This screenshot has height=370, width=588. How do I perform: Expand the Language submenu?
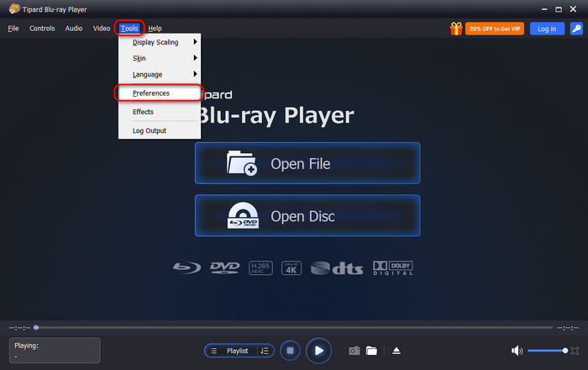click(x=160, y=74)
